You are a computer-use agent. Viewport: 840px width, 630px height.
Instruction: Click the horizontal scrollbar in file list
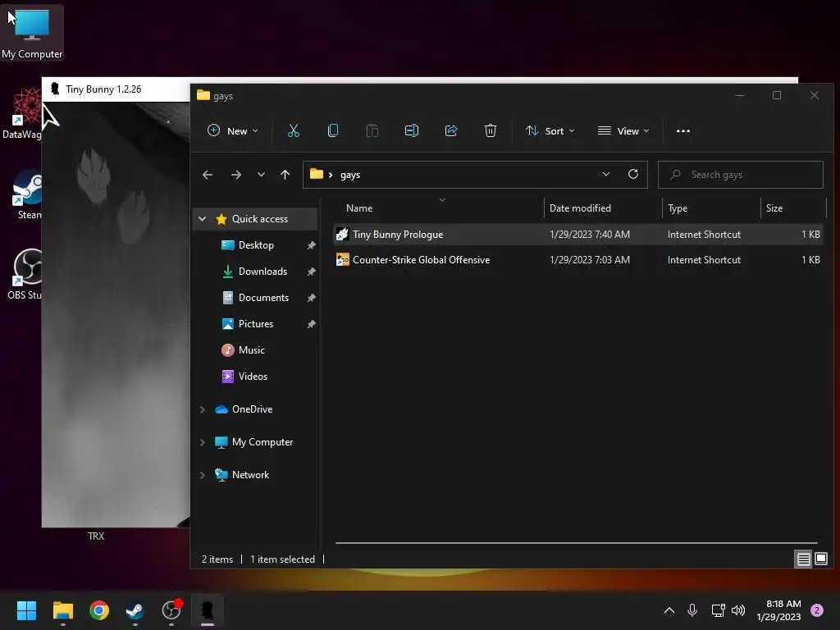(x=577, y=543)
